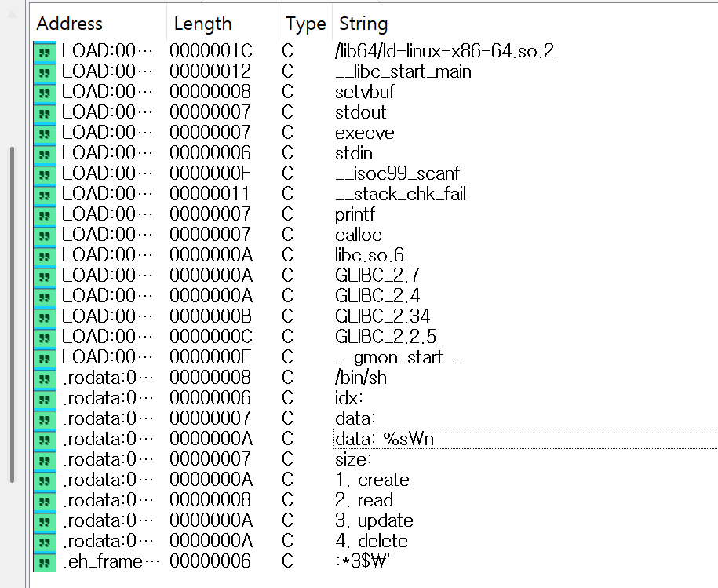The width and height of the screenshot is (718, 588).
Task: Click the string icon beside execve row
Action: 45,133
